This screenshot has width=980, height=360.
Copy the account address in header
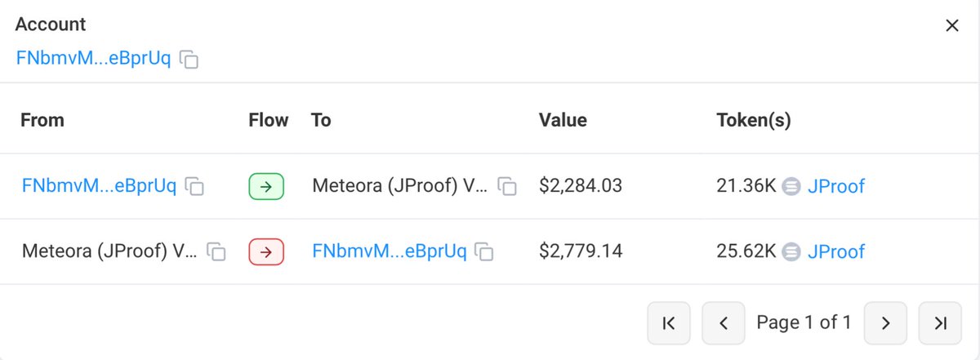point(189,60)
